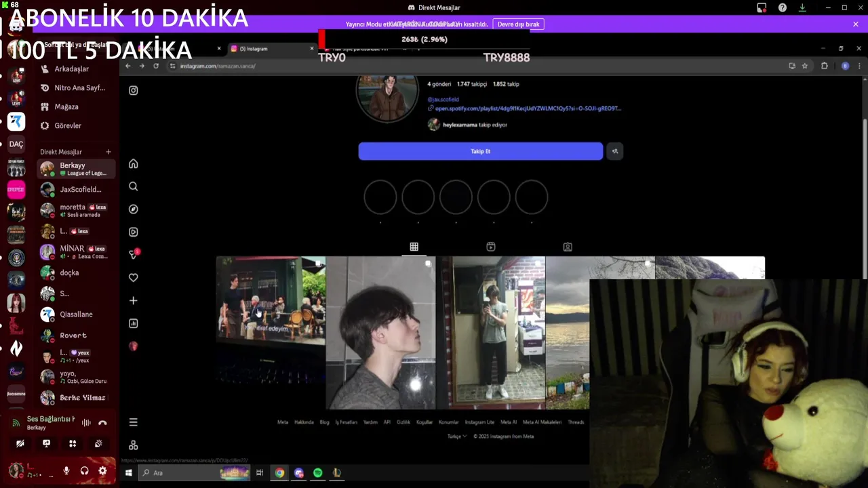Viewport: 868px width, 488px height.
Task: Click the browser reload button
Action: [x=156, y=66]
